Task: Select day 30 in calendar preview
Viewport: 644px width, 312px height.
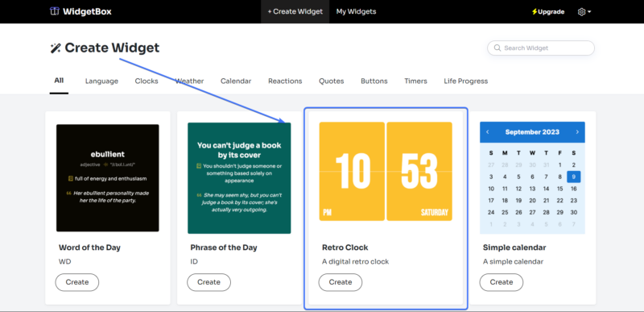Action: point(574,213)
